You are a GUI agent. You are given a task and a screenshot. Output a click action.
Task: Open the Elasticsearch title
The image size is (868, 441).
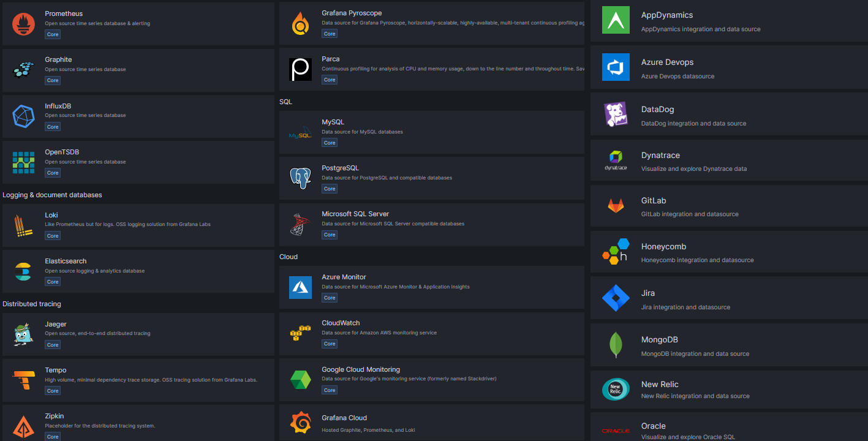pos(66,261)
